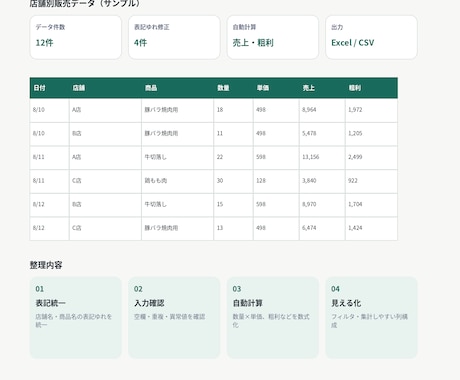Select A店 in the 8,964 sales row
The image size is (460, 380).
[x=105, y=110]
